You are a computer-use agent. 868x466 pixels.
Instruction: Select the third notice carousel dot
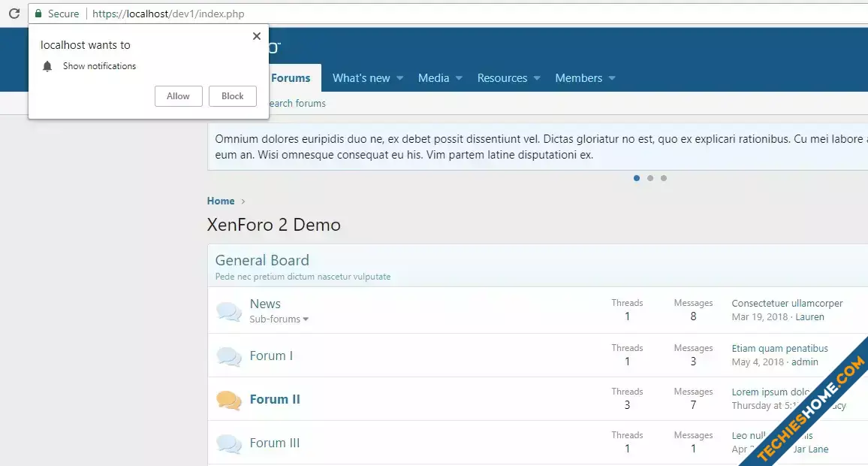click(664, 178)
